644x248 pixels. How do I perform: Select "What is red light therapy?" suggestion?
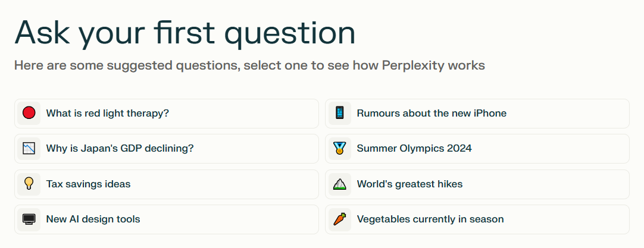coord(166,114)
